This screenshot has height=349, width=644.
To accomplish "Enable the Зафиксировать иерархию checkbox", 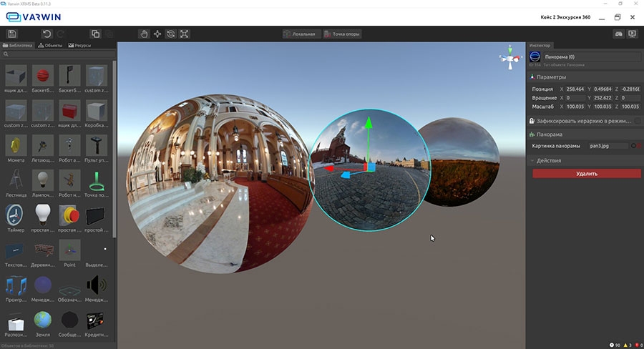I will pos(637,121).
